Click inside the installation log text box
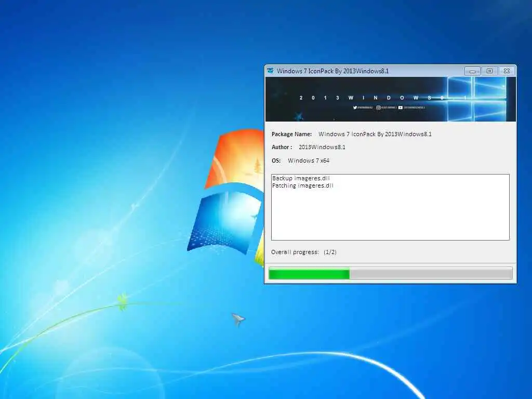 [391, 207]
